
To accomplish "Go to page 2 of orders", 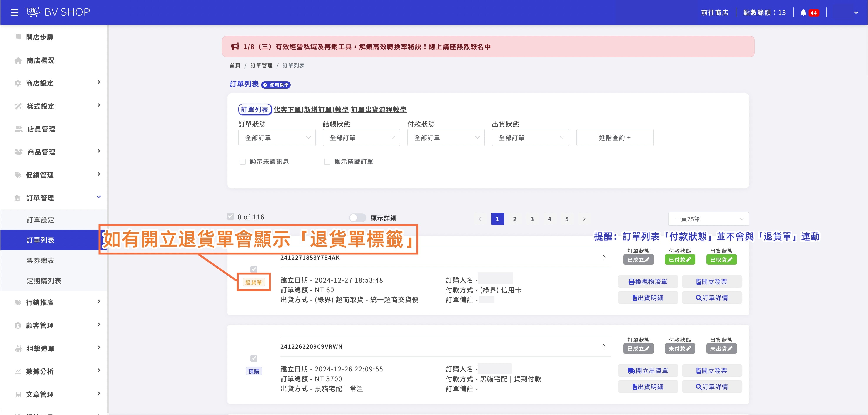I will coord(514,219).
